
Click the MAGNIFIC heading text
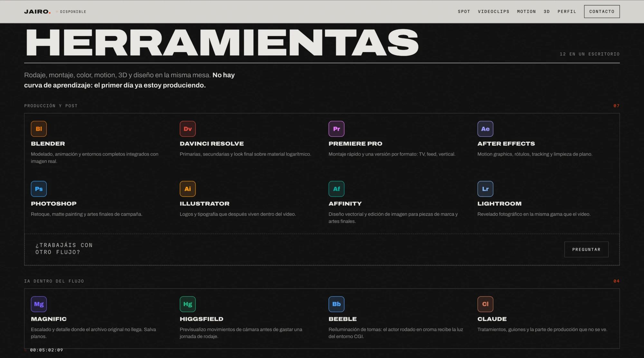[x=49, y=319]
